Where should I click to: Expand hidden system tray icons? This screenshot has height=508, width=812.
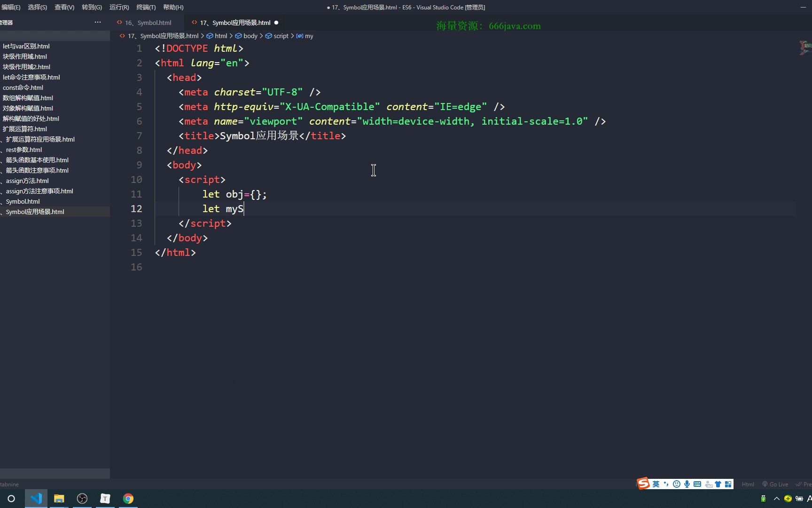pyautogui.click(x=776, y=499)
